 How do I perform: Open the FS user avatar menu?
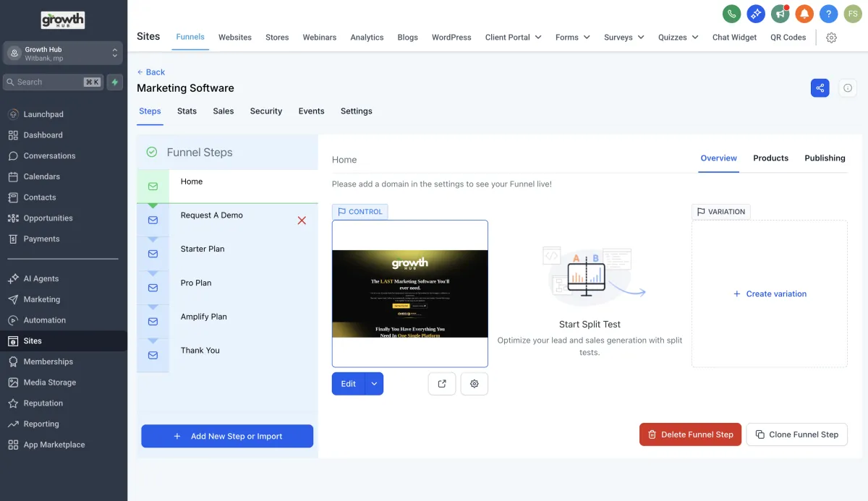click(852, 13)
